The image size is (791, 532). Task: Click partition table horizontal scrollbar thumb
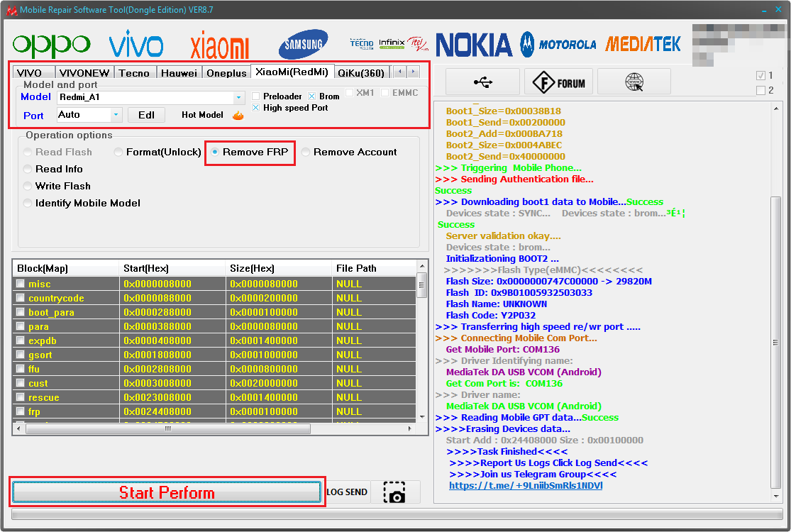point(168,429)
